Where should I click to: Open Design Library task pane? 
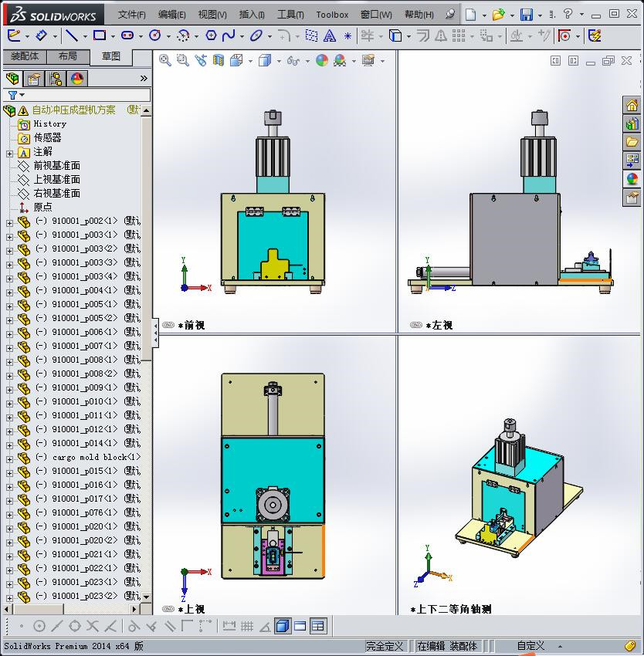pos(632,123)
